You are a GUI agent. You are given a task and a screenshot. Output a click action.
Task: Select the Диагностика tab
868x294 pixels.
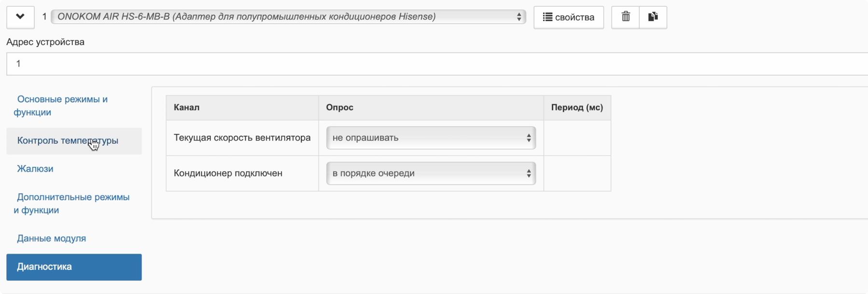pyautogui.click(x=74, y=267)
